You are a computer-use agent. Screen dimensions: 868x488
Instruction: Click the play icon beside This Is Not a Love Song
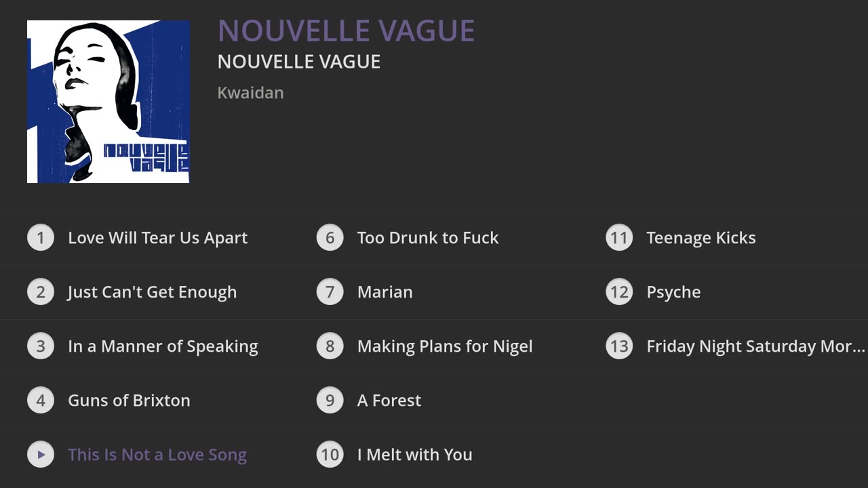(41, 455)
